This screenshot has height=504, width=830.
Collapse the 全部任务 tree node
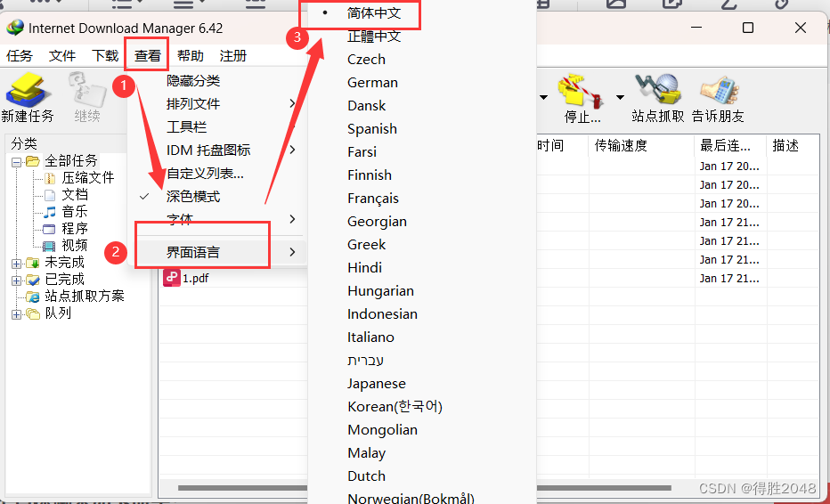click(x=16, y=162)
